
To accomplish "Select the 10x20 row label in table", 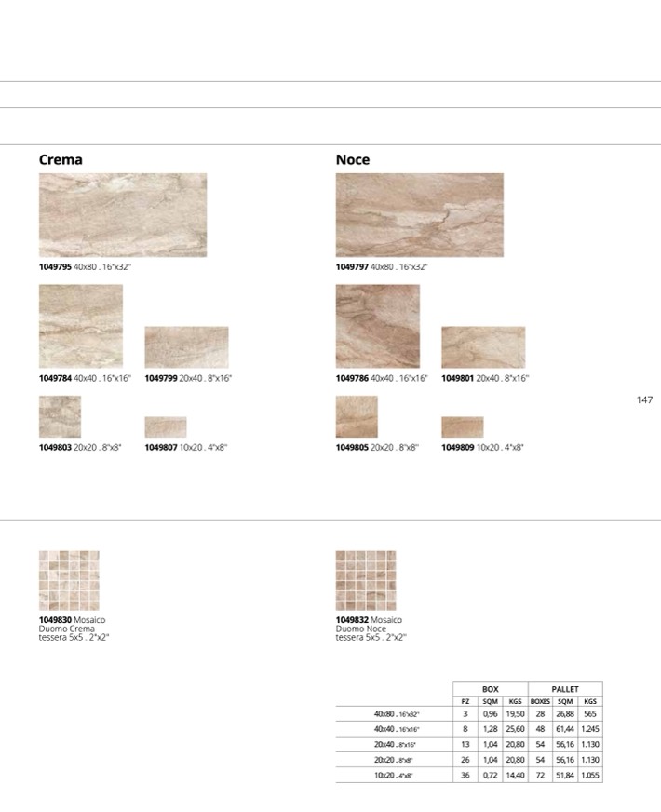I will coord(394,775).
